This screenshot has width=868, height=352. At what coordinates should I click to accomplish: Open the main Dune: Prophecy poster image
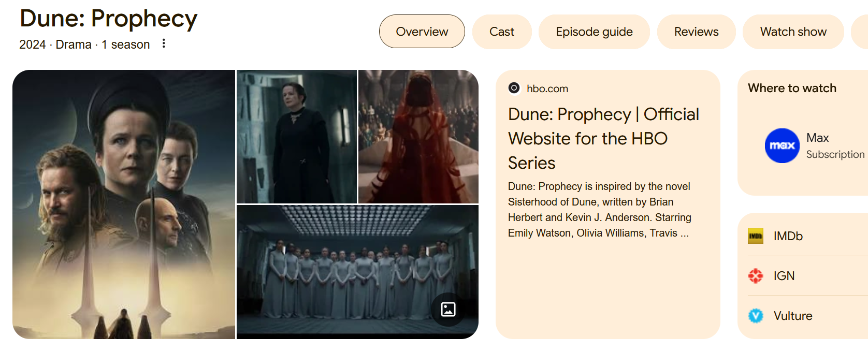(124, 204)
